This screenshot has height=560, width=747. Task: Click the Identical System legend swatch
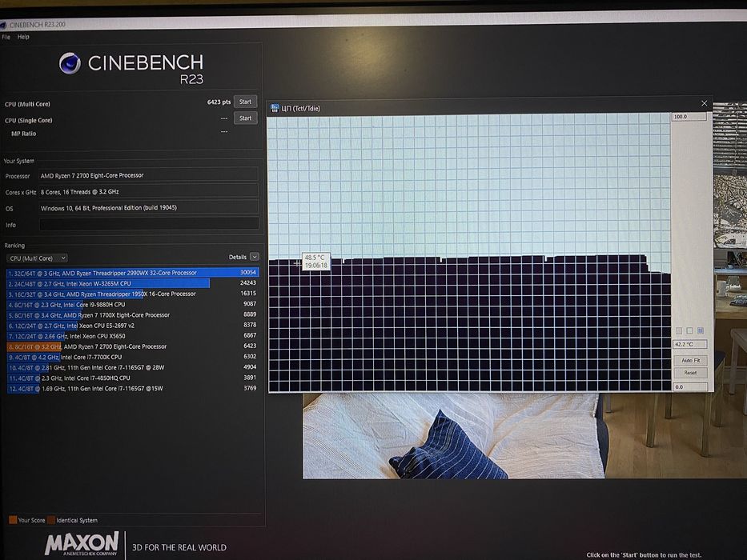pyautogui.click(x=51, y=519)
